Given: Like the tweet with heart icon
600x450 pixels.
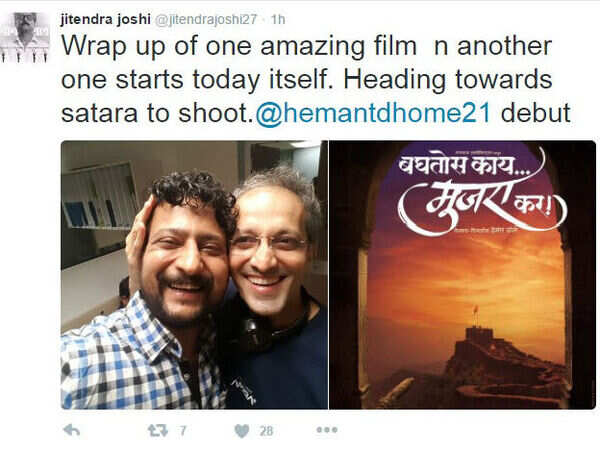Looking at the screenshot, I should pos(241,431).
